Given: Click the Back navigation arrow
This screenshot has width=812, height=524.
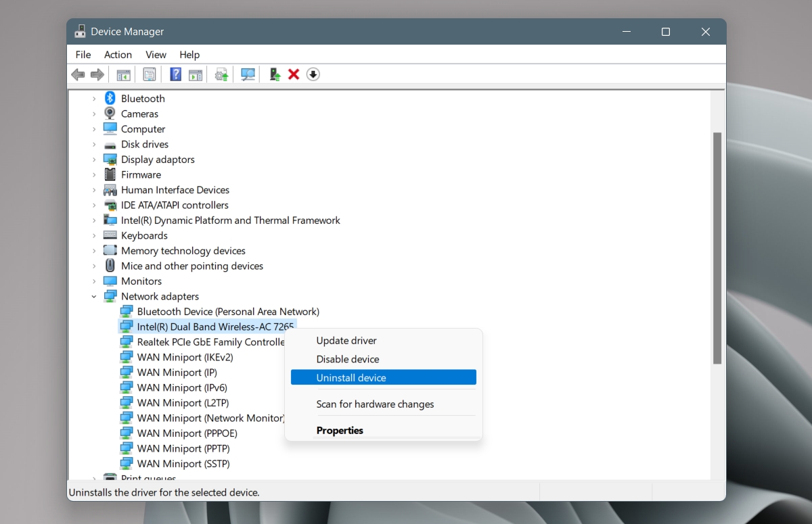Looking at the screenshot, I should [77, 74].
